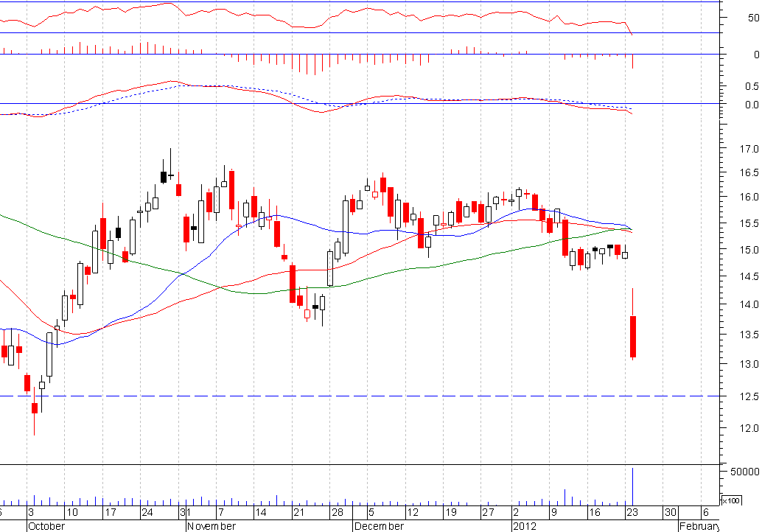Click date label 31 on time axis

[185, 512]
